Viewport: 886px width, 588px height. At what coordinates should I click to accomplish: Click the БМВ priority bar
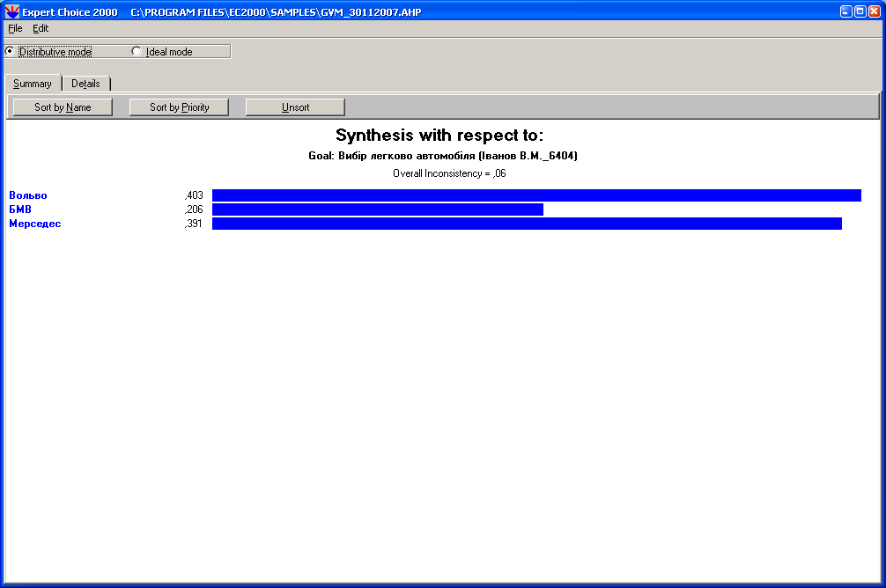tap(378, 209)
